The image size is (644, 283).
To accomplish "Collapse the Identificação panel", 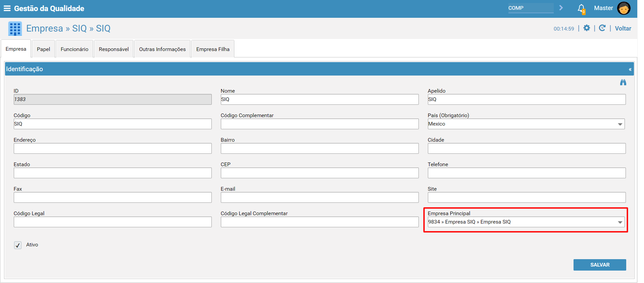I will click(630, 69).
